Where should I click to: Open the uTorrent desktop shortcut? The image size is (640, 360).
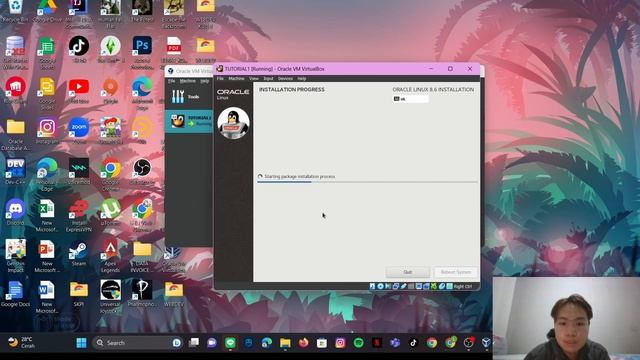(x=111, y=212)
